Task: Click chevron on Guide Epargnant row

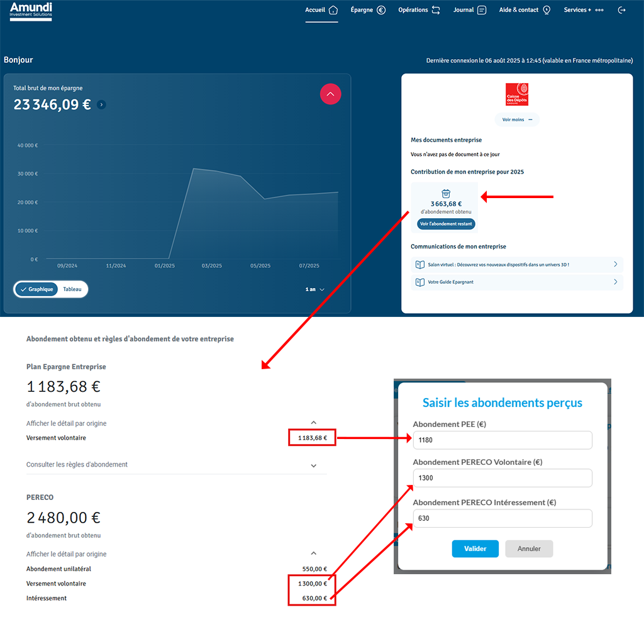Action: click(x=615, y=282)
